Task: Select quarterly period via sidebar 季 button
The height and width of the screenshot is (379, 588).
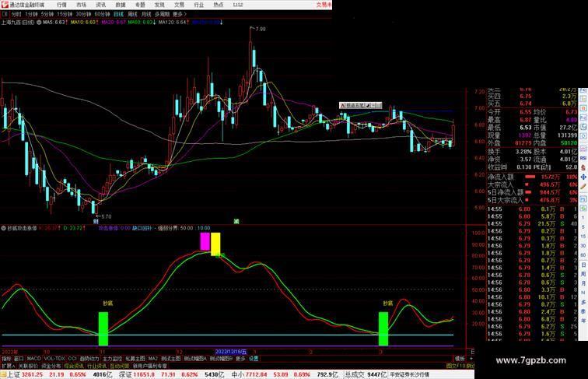Action: (x=583, y=311)
